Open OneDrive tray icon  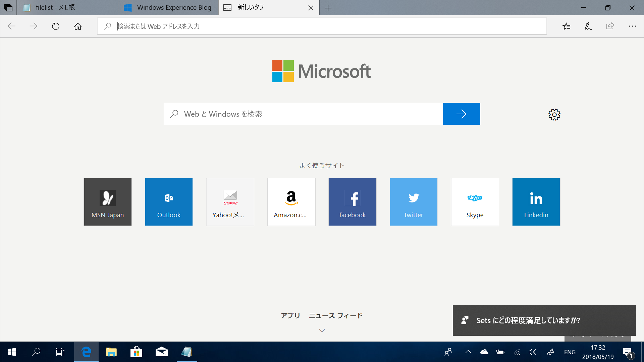pos(484,352)
